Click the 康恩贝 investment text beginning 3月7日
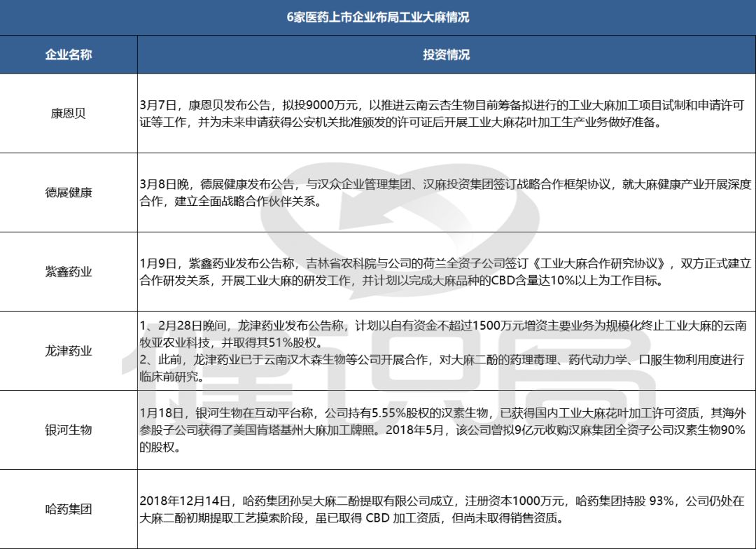The image size is (756, 549). pos(442,113)
